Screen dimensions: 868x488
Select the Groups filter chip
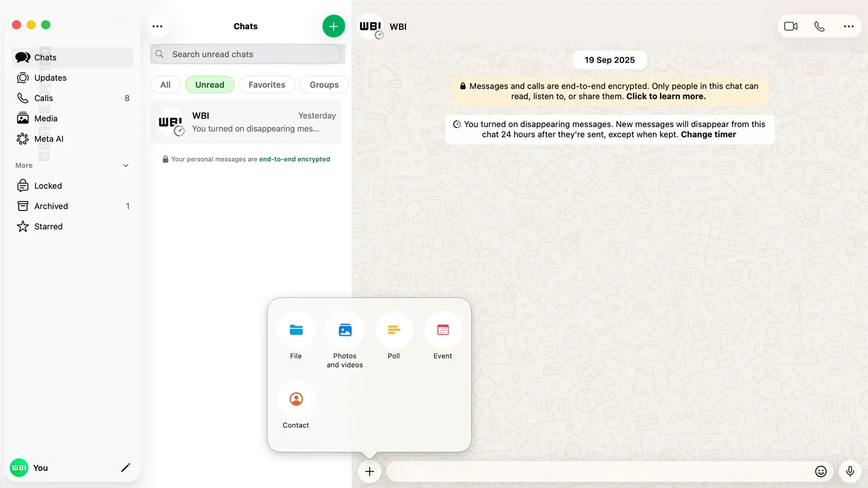pos(324,85)
